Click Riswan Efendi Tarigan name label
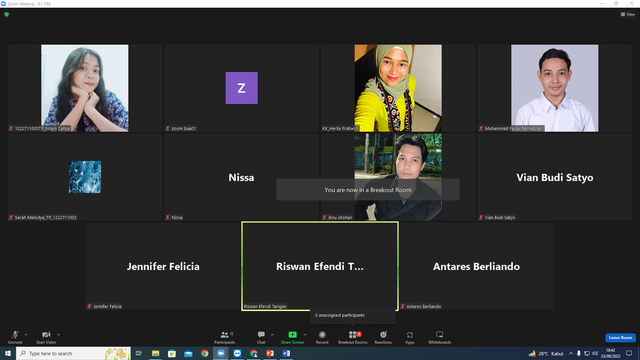 pyautogui.click(x=265, y=307)
